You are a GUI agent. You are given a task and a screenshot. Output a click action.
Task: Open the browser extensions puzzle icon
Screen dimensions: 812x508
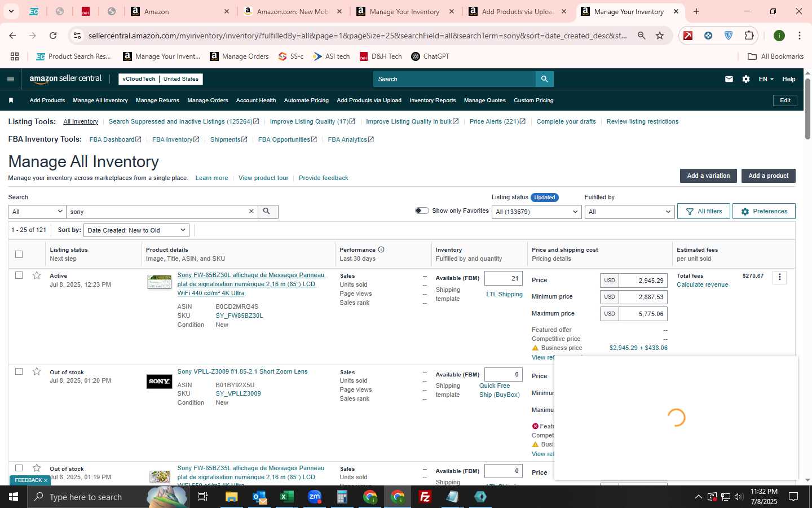pos(749,36)
